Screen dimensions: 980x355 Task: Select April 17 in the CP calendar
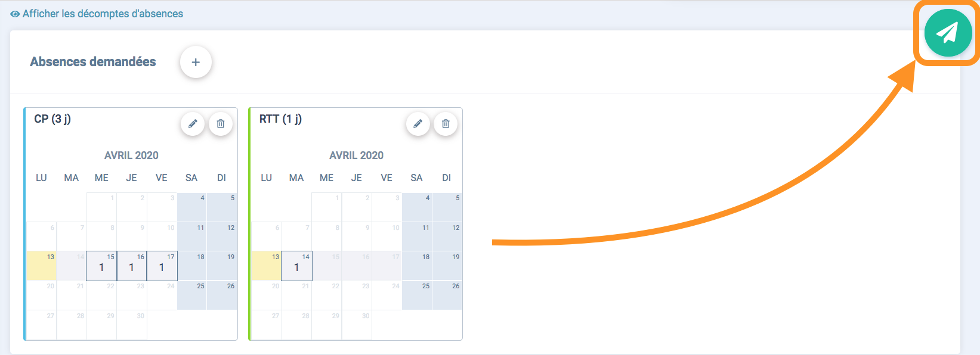point(162,266)
